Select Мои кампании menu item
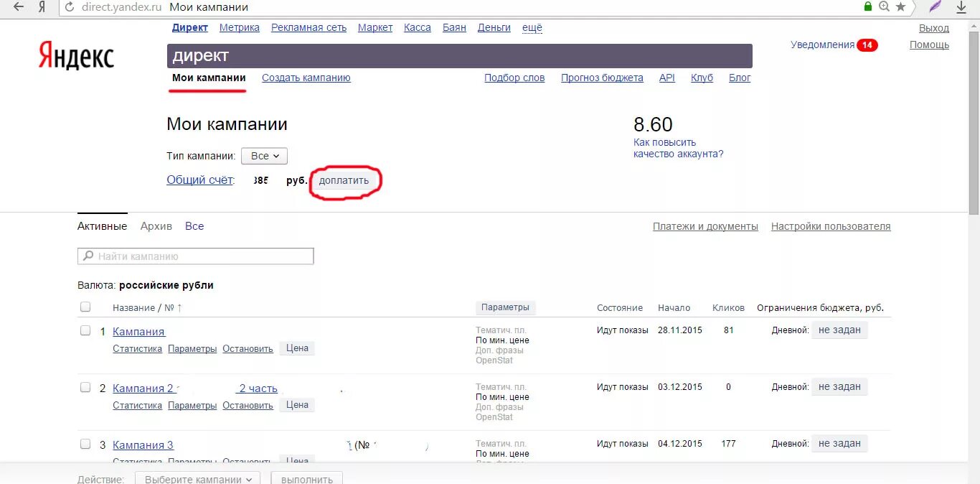 (x=209, y=78)
